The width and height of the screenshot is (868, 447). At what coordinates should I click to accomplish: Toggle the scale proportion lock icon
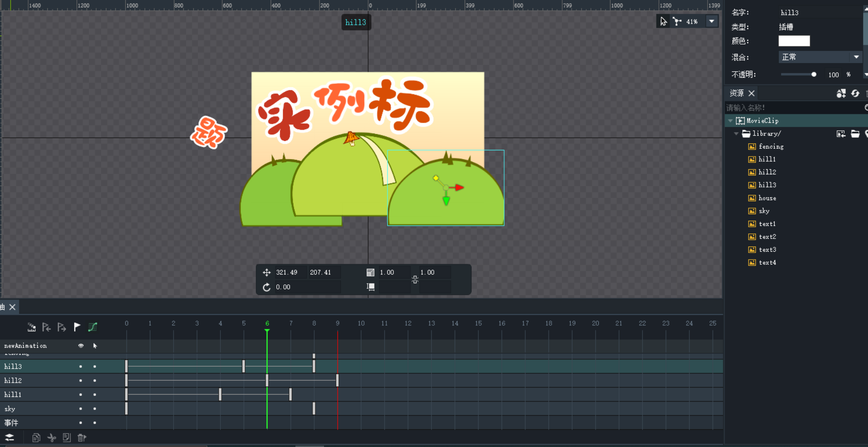[415, 280]
